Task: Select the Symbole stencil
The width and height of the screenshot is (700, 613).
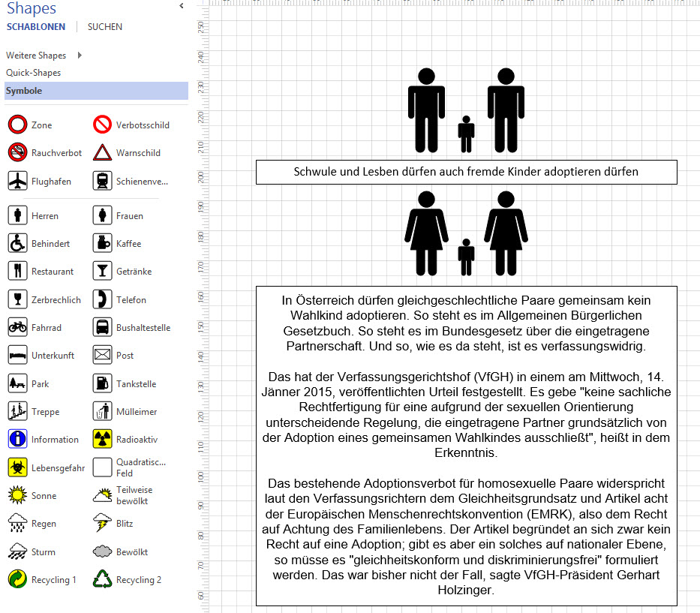Action: click(96, 91)
